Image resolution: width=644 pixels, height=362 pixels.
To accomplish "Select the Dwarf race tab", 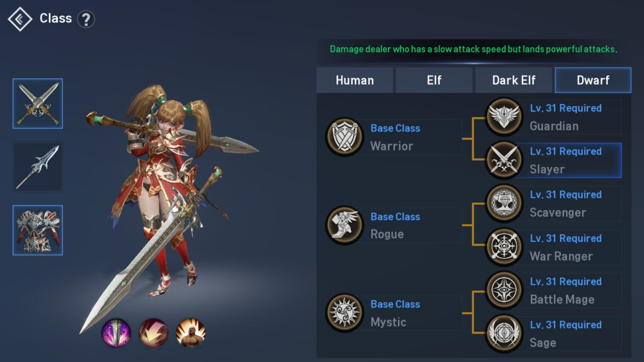I will (593, 80).
